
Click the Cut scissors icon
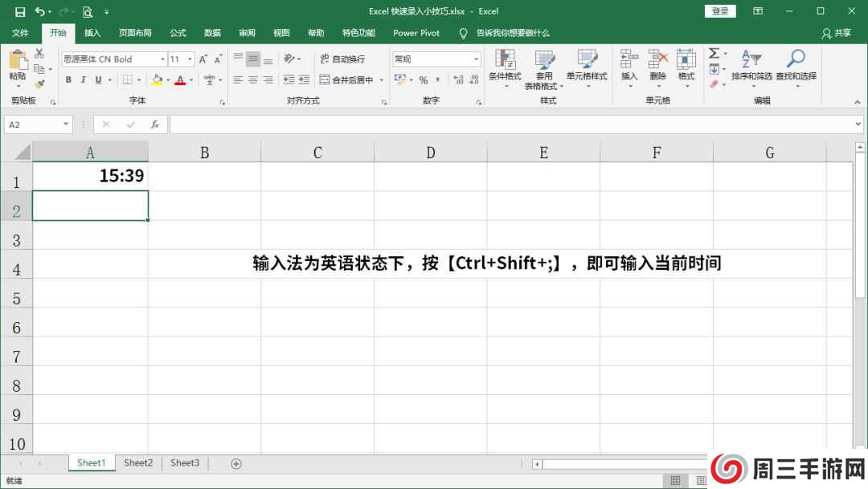click(39, 53)
